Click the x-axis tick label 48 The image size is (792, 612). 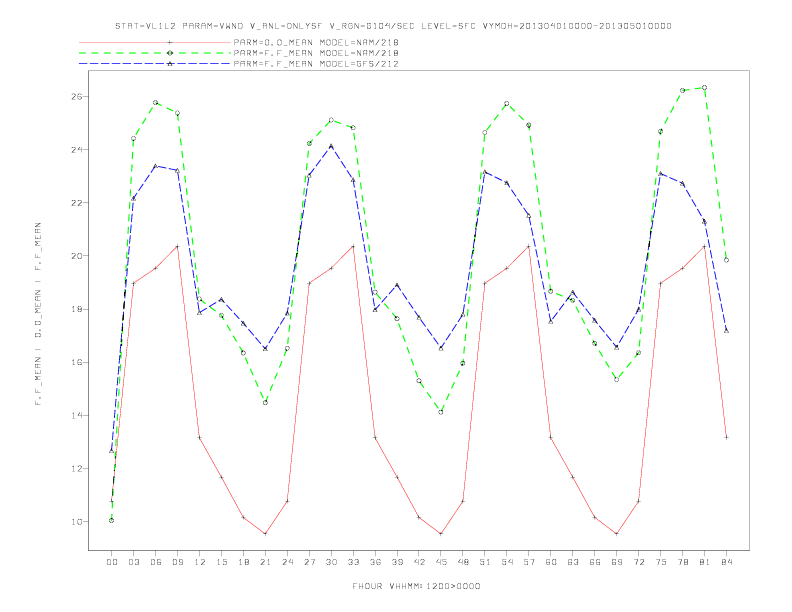463,562
